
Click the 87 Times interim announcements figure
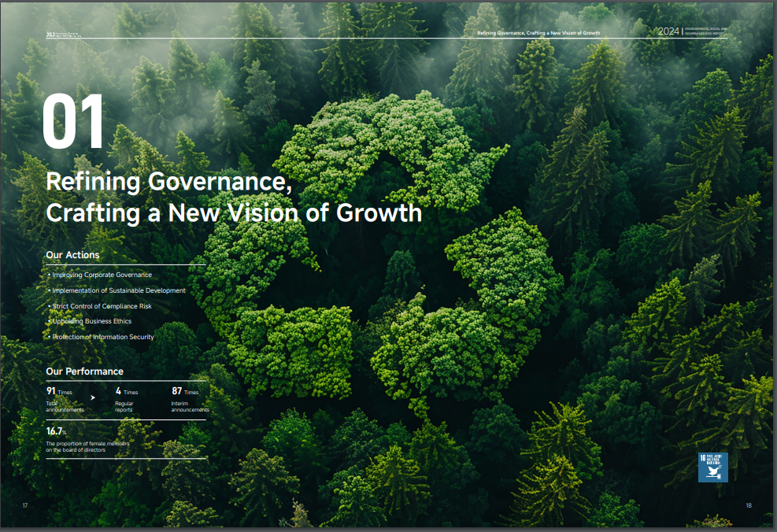click(x=185, y=391)
